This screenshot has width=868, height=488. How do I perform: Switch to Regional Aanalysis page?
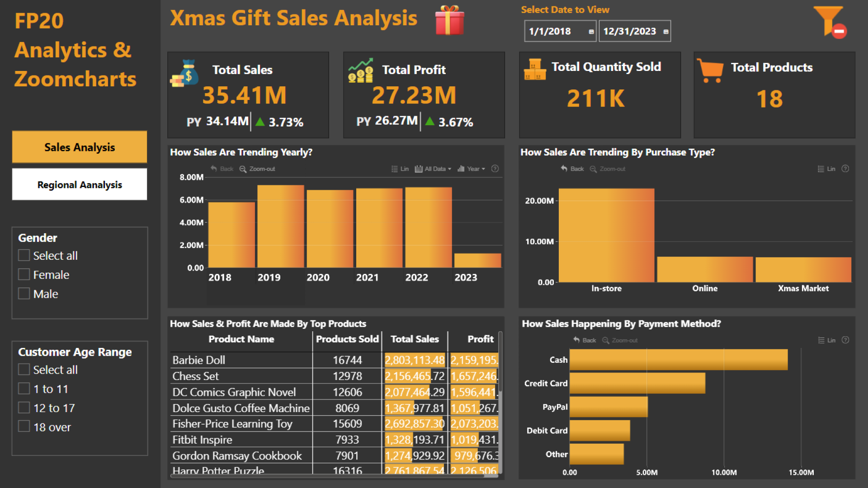80,184
